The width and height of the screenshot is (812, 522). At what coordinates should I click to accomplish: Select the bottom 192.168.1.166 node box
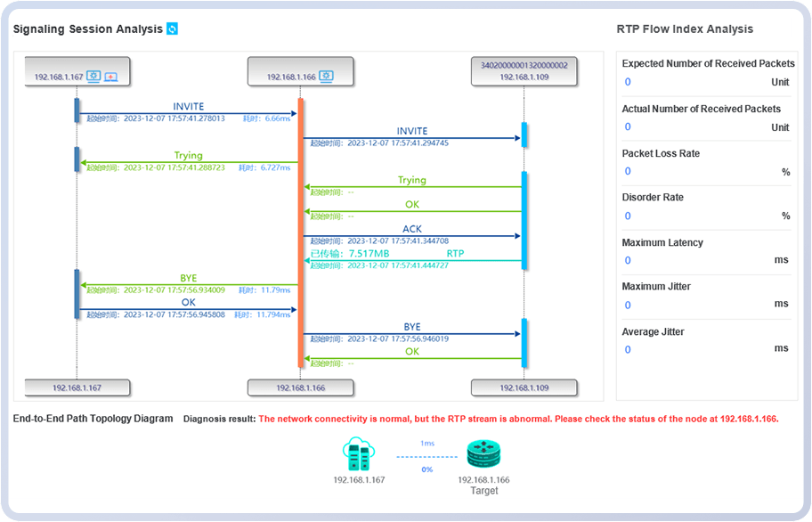301,387
